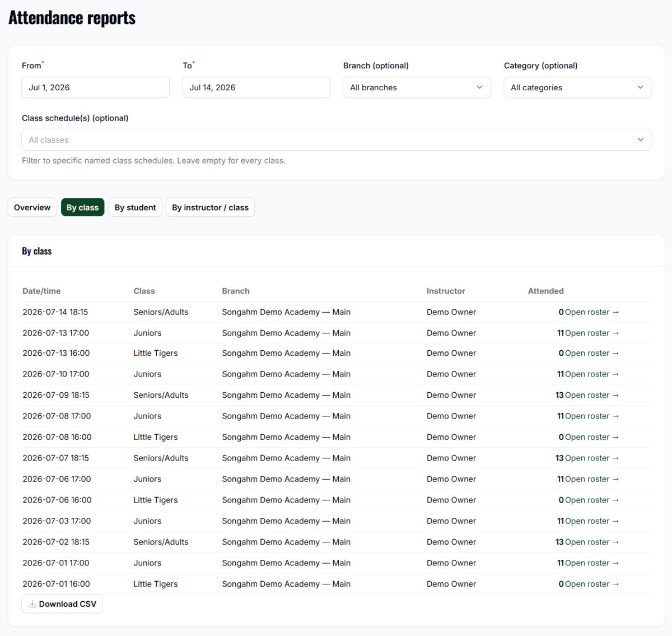Open roster for 2026-07-10 17:00 Juniors

[x=592, y=374]
